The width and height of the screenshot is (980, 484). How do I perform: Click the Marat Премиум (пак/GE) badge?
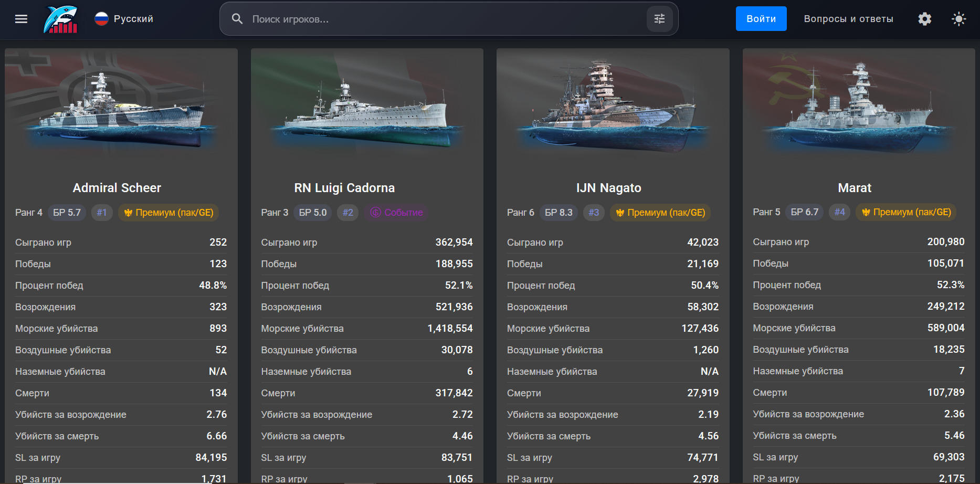[907, 212]
